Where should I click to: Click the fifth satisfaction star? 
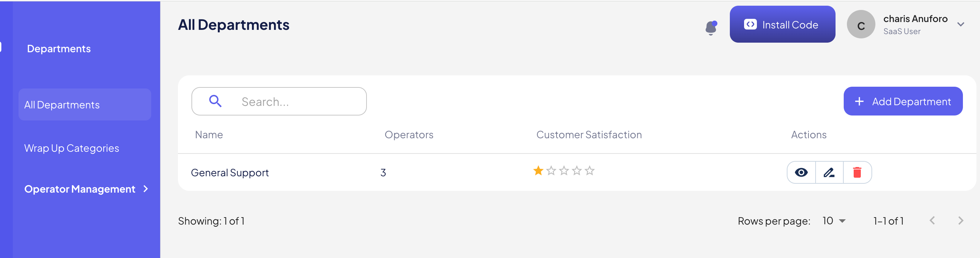click(x=590, y=171)
